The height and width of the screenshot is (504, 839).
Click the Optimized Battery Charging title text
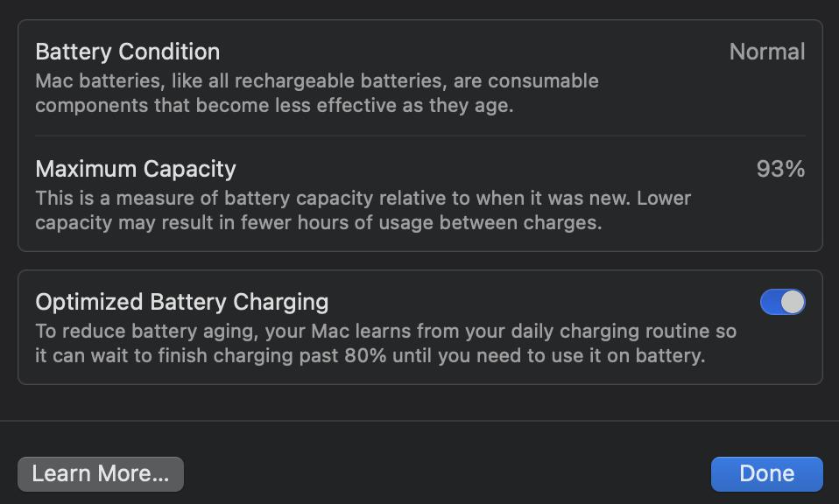coord(182,303)
